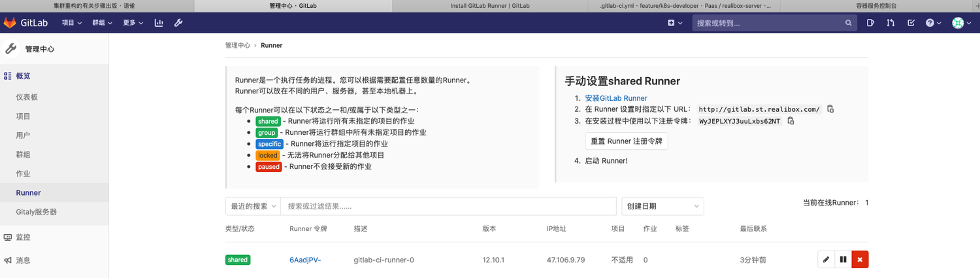Click the admin center wrench sidebar icon

coord(10,49)
